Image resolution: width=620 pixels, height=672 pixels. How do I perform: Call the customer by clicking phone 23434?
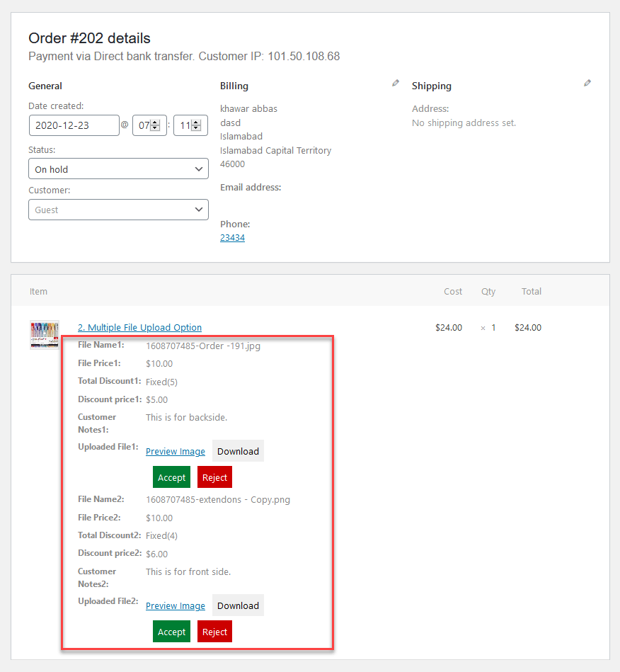(232, 237)
